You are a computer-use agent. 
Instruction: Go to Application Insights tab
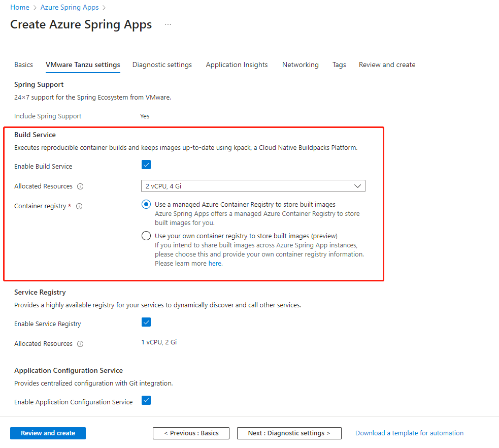click(237, 65)
